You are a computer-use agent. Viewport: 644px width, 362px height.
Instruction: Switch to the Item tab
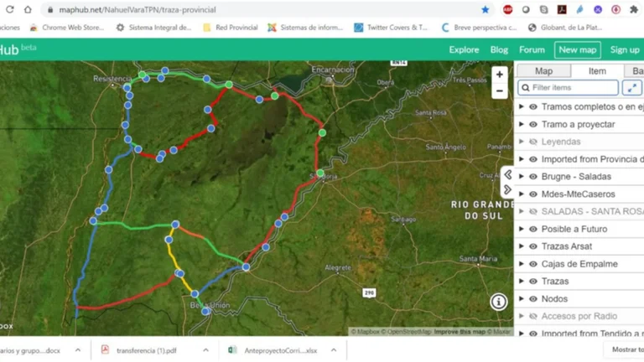[x=597, y=71]
